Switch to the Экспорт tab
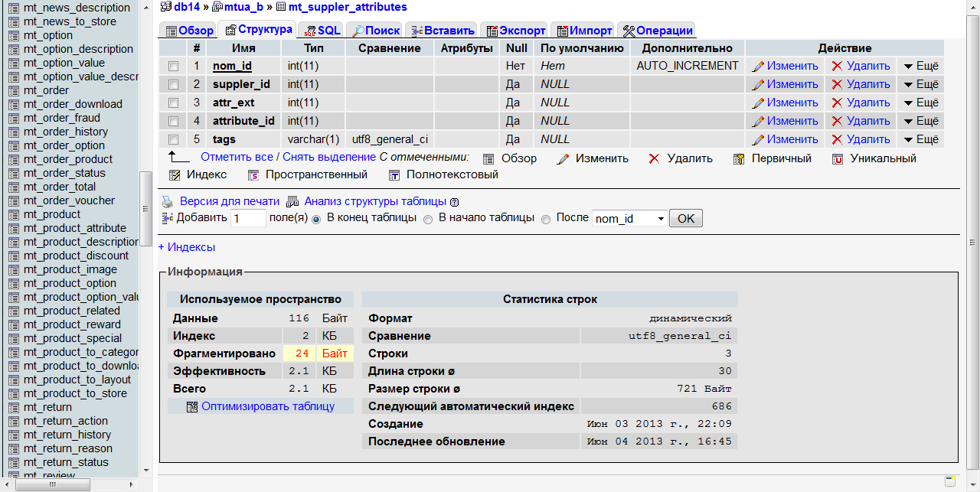Image resolution: width=980 pixels, height=492 pixels. 514,31
